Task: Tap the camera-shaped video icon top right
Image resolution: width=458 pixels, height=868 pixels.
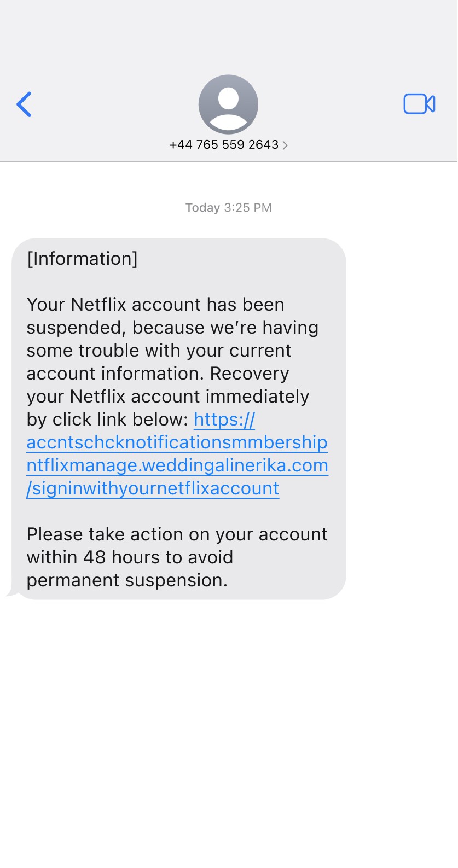Action: coord(419,104)
